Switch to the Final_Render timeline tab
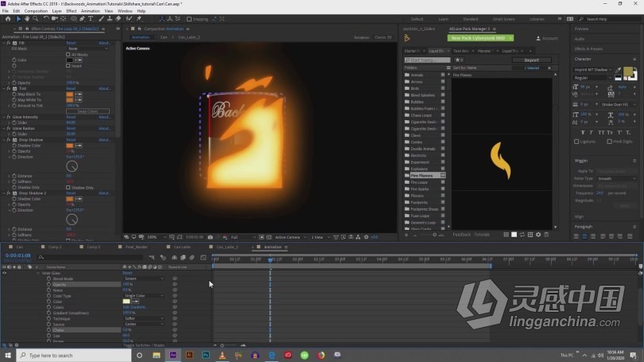This screenshot has height=362, width=644. coord(137,247)
